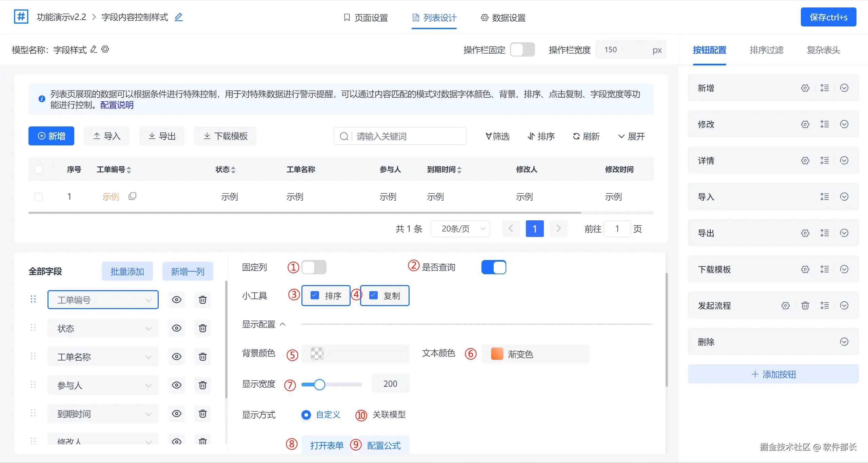This screenshot has width=868, height=463.
Task: Click the orange 文本颜色 swatch
Action: 497,354
